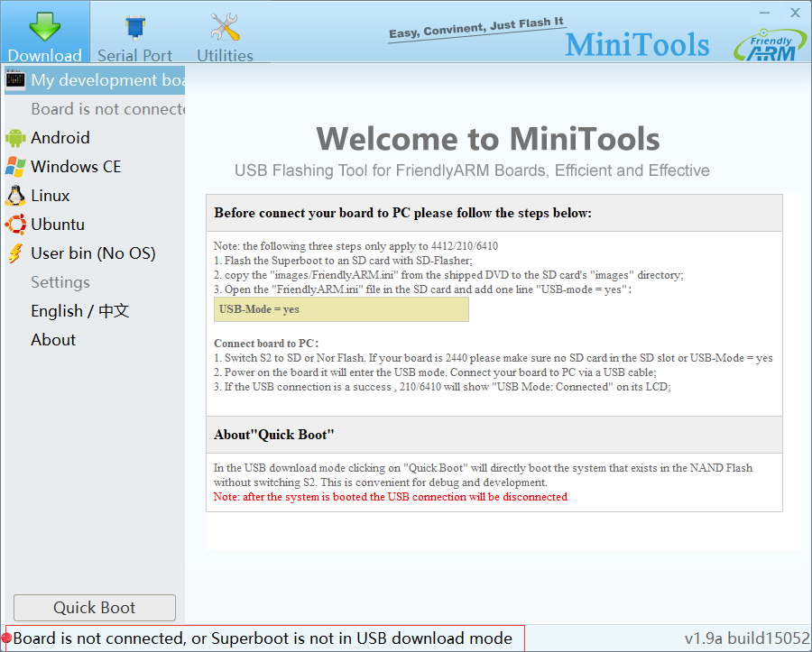
Task: Open the Serial Port tool
Action: pyautogui.click(x=134, y=25)
